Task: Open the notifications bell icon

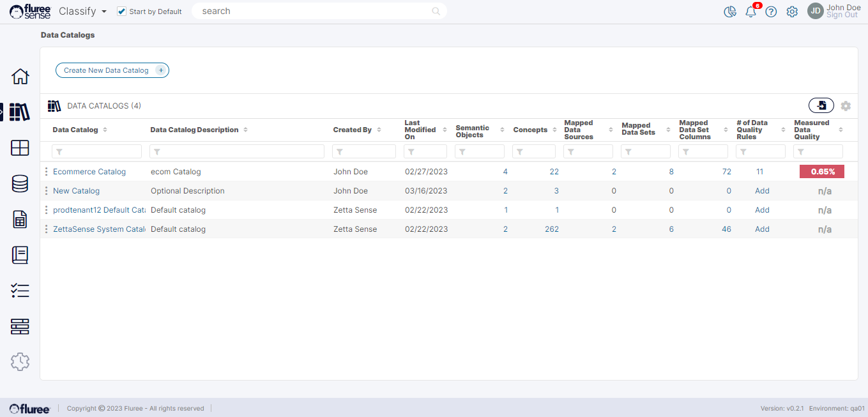Action: (750, 11)
